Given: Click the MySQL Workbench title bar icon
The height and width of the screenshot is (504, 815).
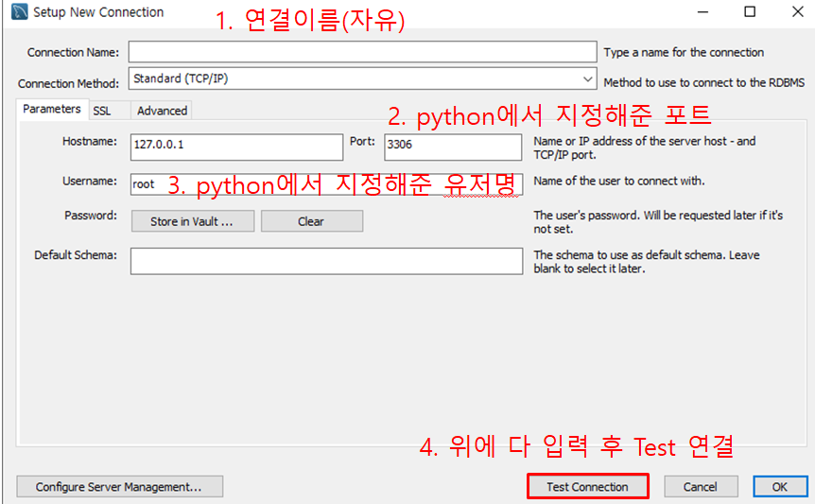Looking at the screenshot, I should tap(20, 11).
